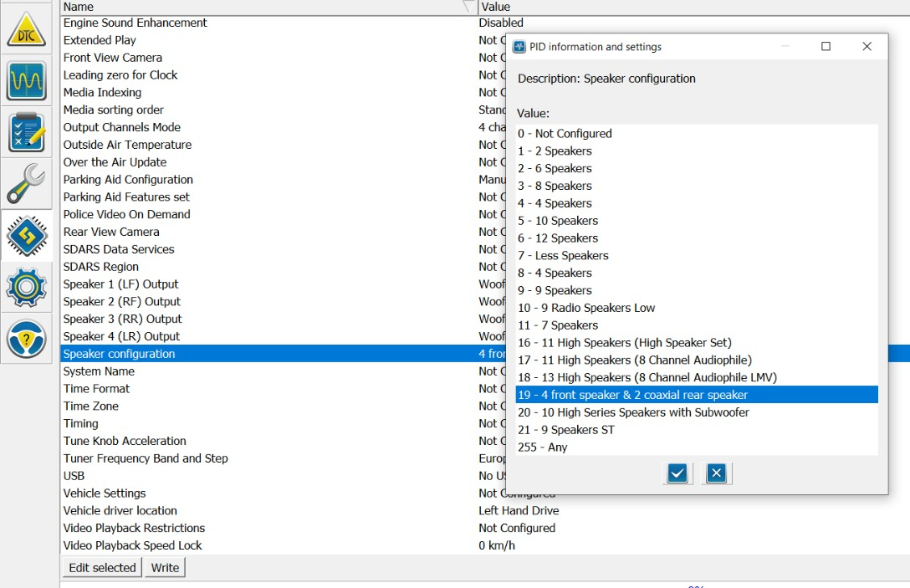Select value 3 - 8 Speakers

(697, 186)
